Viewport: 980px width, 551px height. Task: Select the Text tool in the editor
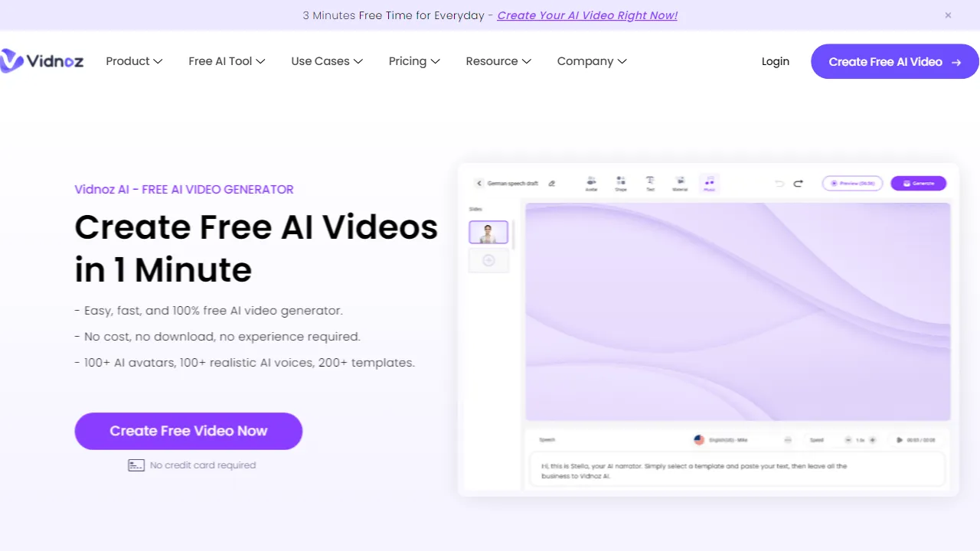click(x=650, y=184)
